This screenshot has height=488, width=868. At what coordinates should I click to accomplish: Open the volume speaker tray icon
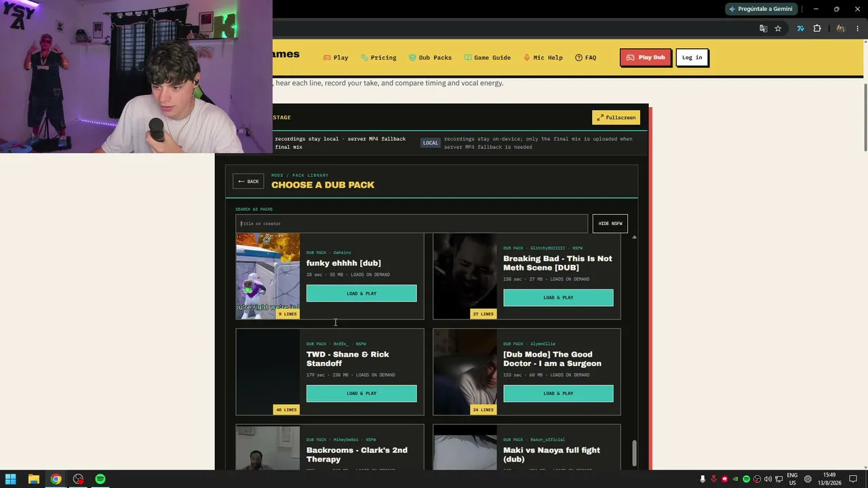pyautogui.click(x=768, y=479)
